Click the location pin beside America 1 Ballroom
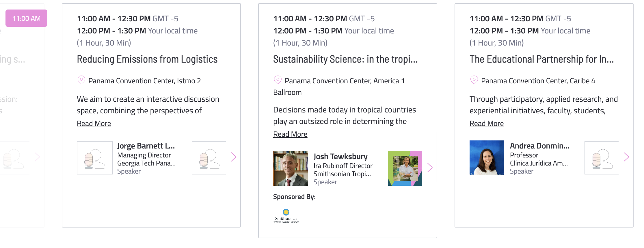Viewport: 644px width, 248px height. pos(278,80)
